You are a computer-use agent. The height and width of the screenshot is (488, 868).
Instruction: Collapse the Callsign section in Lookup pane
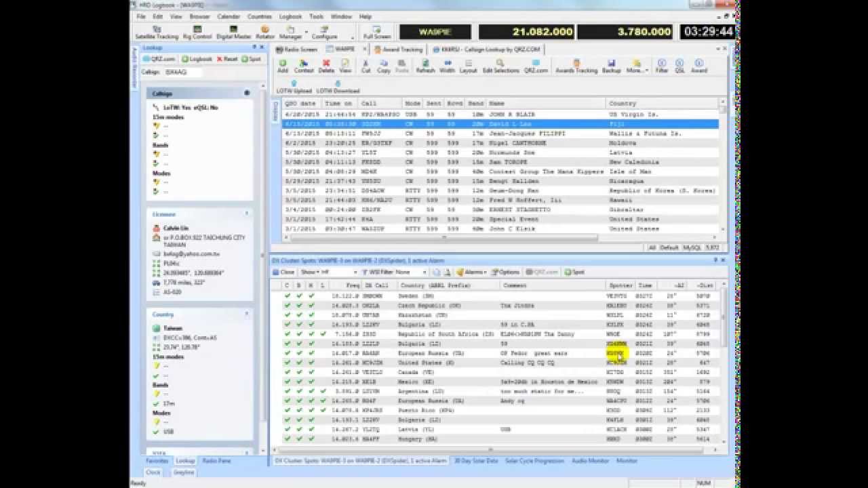tap(247, 93)
